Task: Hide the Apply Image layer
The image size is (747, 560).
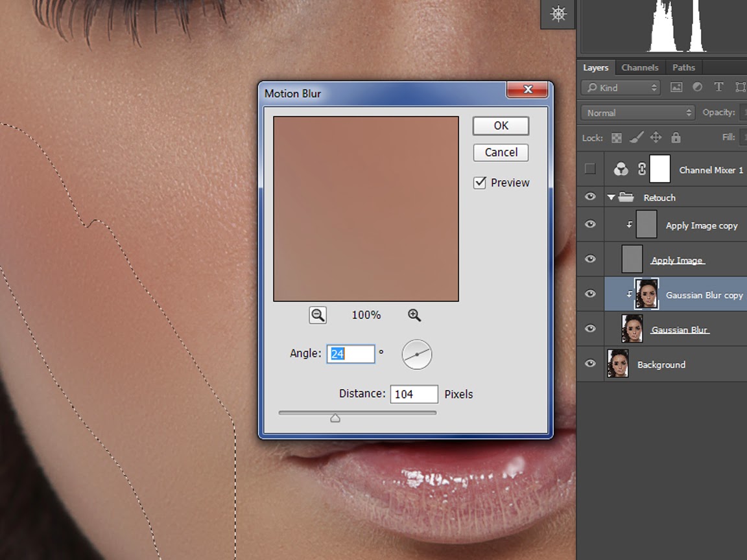Action: [590, 259]
